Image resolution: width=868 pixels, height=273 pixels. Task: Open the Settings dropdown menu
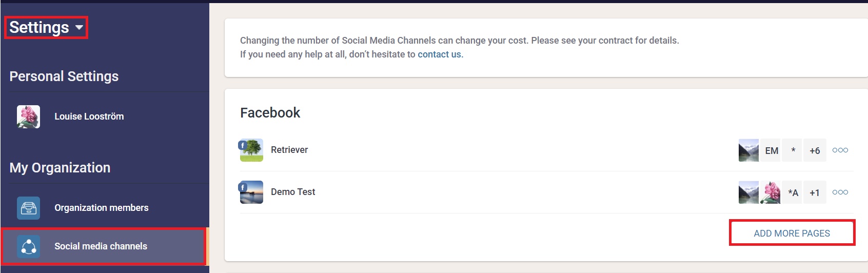pyautogui.click(x=46, y=27)
